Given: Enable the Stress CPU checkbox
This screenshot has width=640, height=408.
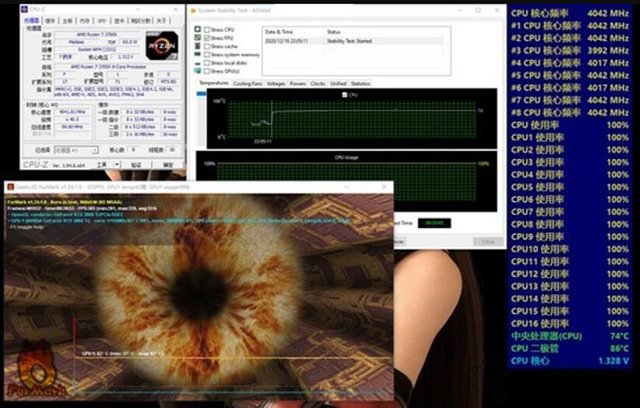Looking at the screenshot, I should [205, 31].
